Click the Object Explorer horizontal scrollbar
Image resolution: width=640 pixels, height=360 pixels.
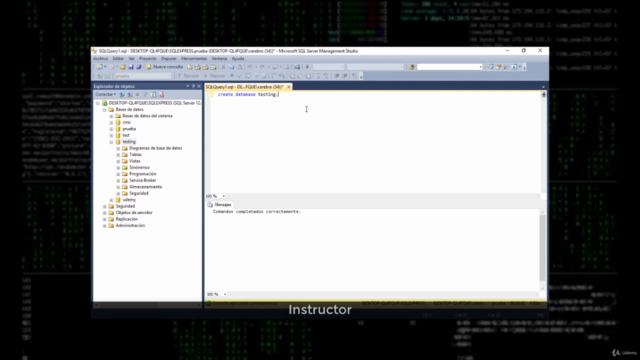(x=147, y=304)
